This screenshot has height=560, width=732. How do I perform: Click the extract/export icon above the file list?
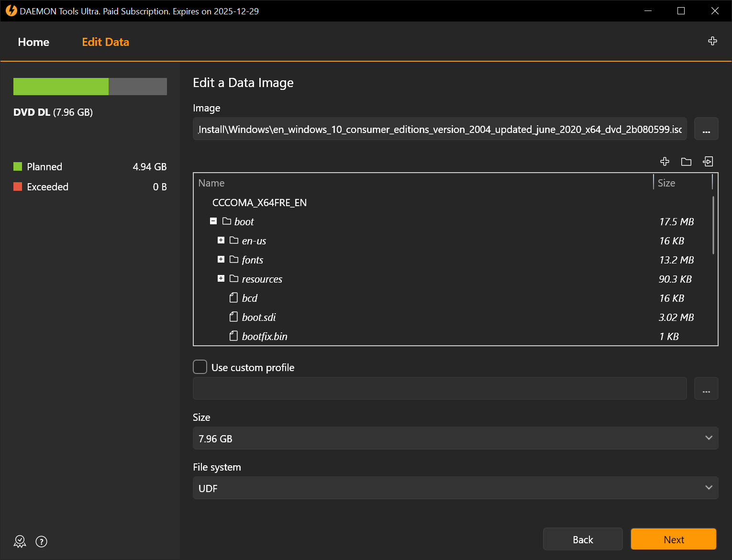point(708,162)
